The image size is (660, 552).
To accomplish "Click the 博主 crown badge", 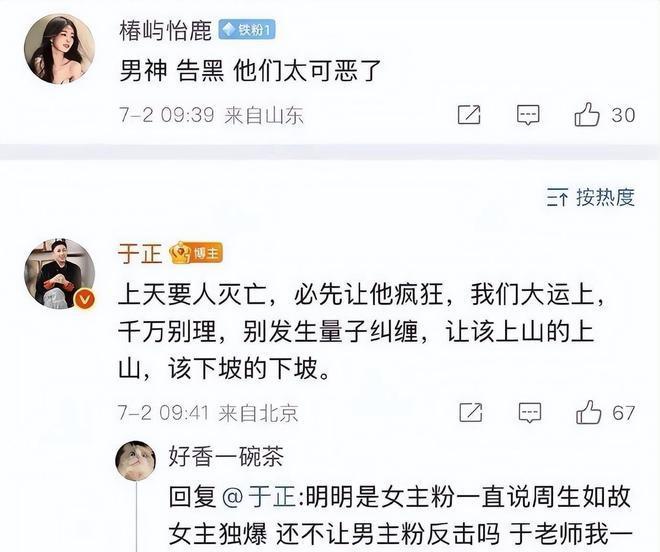I will tap(195, 253).
